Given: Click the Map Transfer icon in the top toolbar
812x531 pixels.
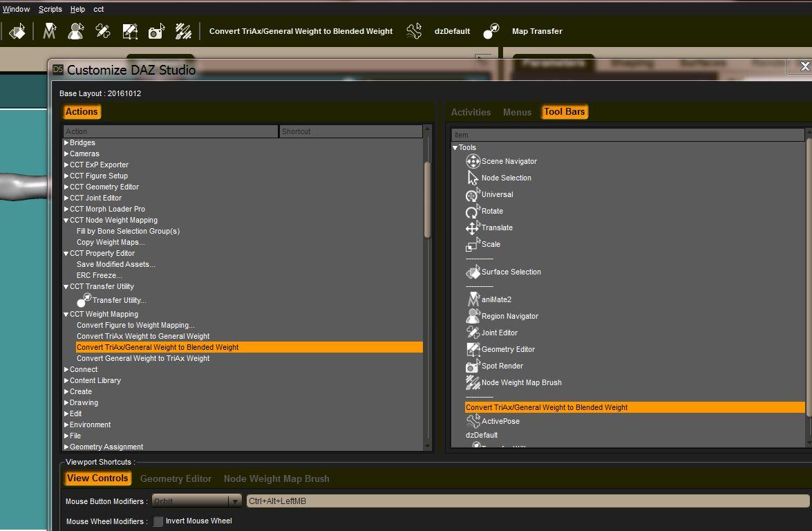Looking at the screenshot, I should (491, 31).
